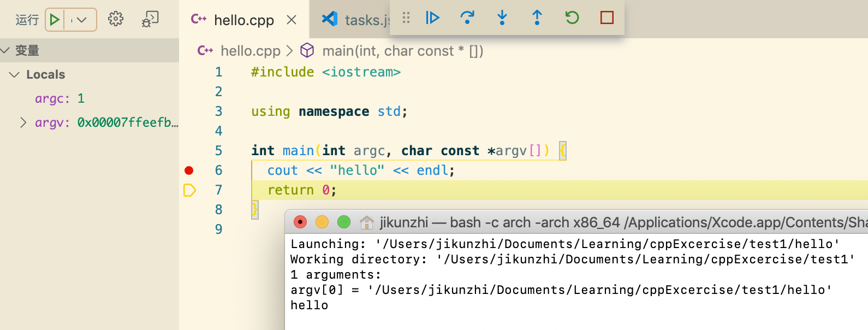Click the "hello" output in terminal
This screenshot has height=330, width=868.
(x=310, y=305)
